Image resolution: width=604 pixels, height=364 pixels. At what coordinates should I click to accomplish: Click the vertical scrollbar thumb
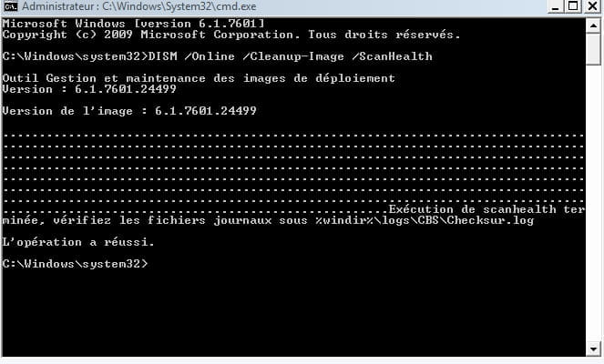pos(593,49)
